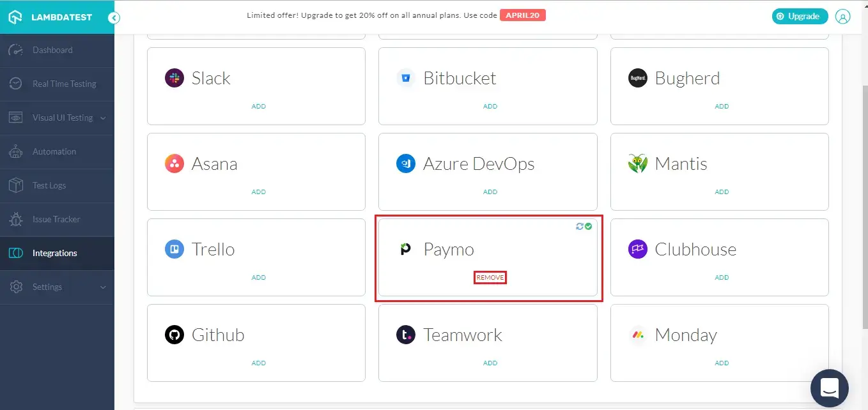
Task: Collapse the left sidebar
Action: click(x=114, y=18)
